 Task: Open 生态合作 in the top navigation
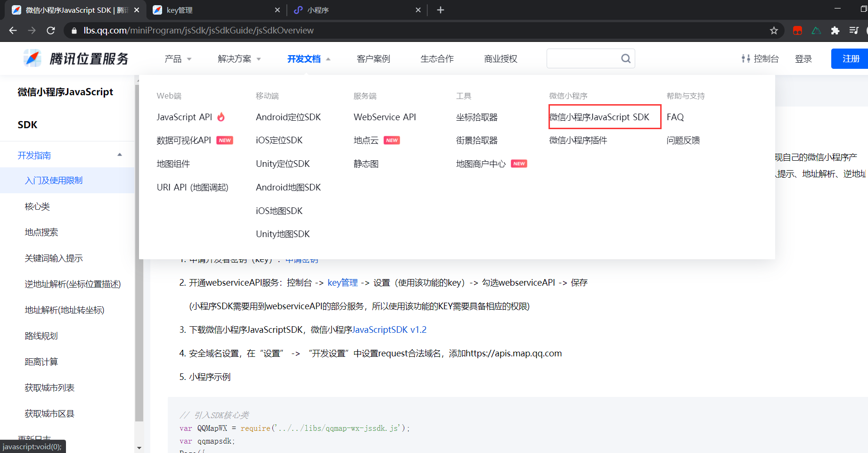437,59
